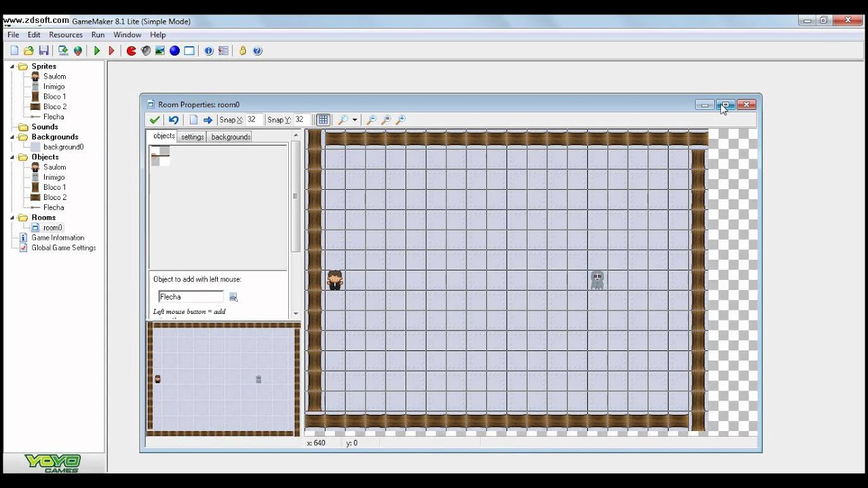Select room0 in the resource tree
This screenshot has width=868, height=488.
point(53,228)
